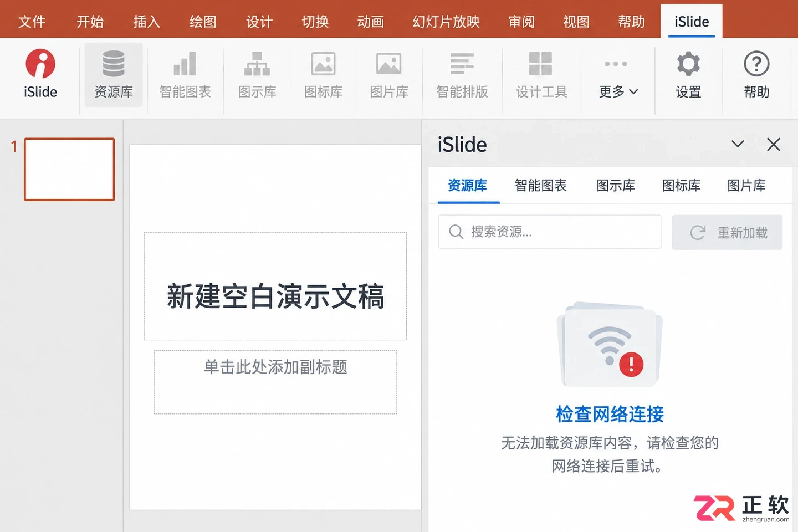The width and height of the screenshot is (798, 532).
Task: Select the iSlide ribbon tab
Action: pos(692,22)
